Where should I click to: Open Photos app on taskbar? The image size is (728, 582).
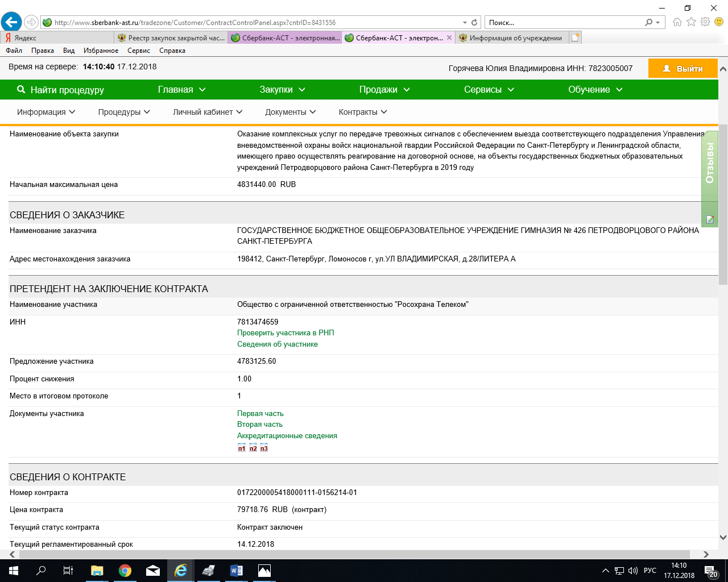(264, 571)
